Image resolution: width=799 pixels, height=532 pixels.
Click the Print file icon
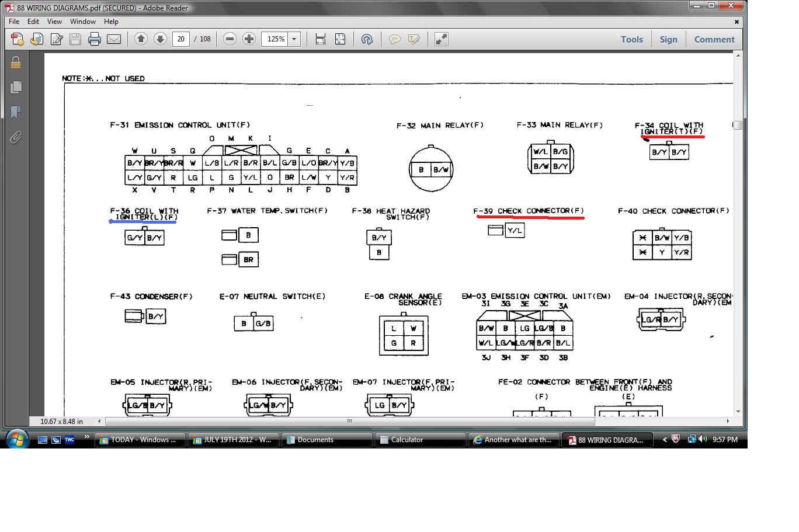click(x=94, y=39)
